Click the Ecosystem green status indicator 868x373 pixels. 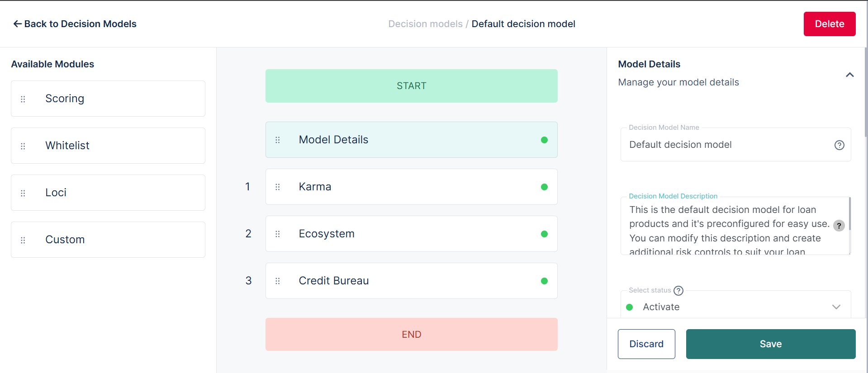[544, 234]
